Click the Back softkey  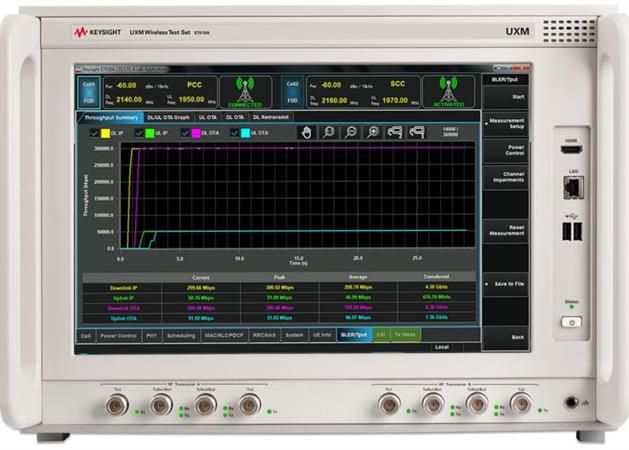click(505, 338)
